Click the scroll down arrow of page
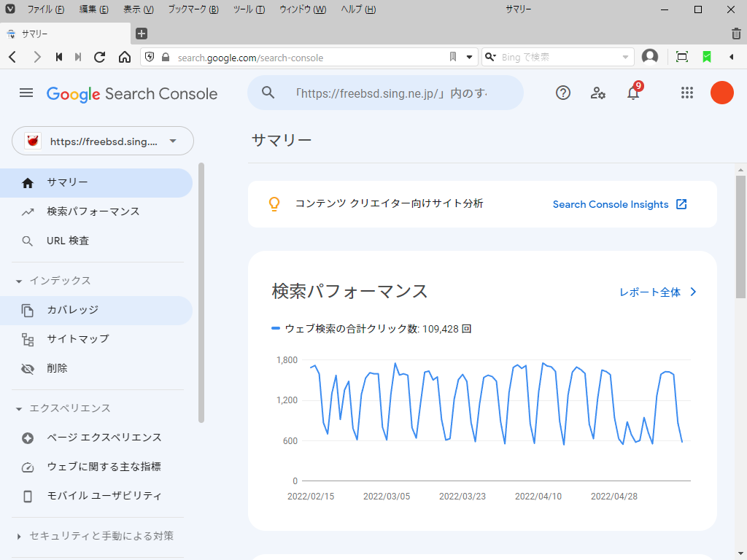Image resolution: width=747 pixels, height=560 pixels. (740, 554)
